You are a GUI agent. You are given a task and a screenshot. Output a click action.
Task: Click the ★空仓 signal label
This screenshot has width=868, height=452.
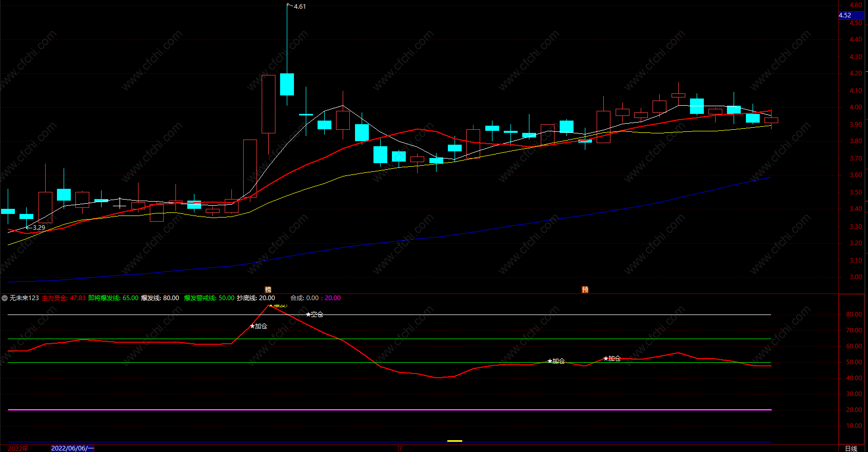tap(314, 315)
